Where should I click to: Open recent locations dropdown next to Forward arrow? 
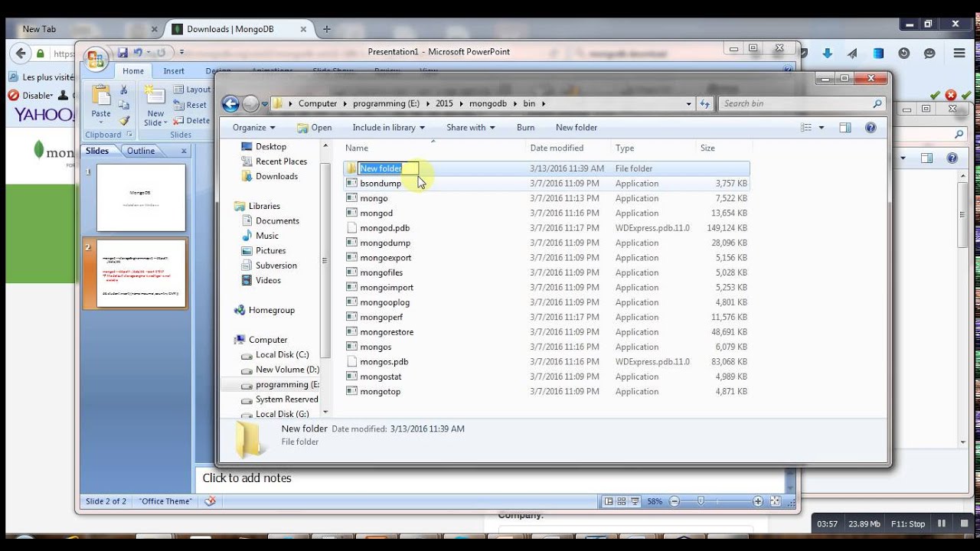[x=265, y=104]
